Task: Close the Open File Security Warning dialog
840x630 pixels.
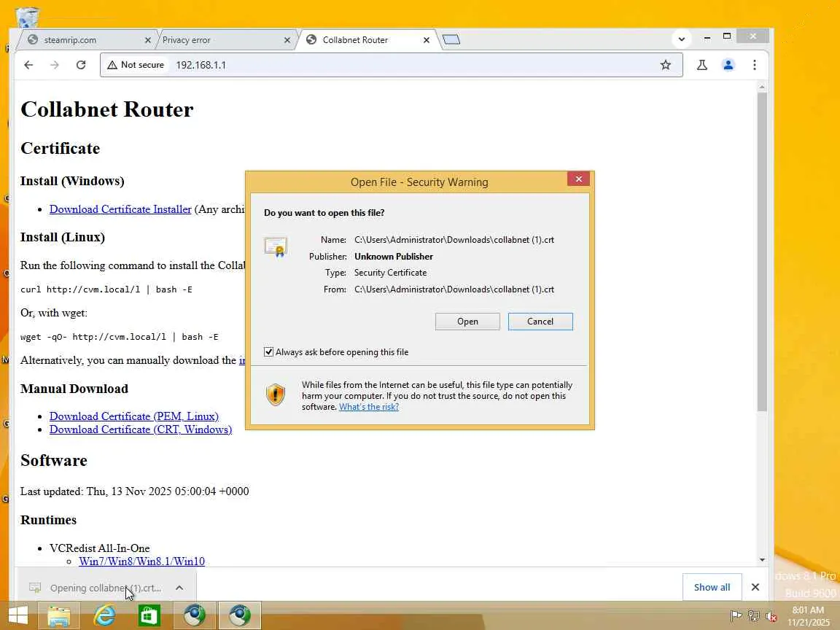Action: click(578, 179)
